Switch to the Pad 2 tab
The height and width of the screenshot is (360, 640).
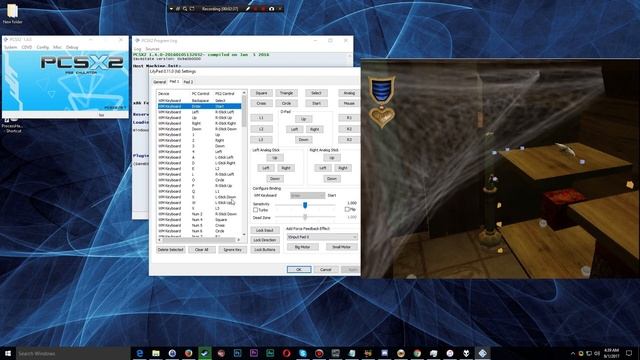pos(188,82)
